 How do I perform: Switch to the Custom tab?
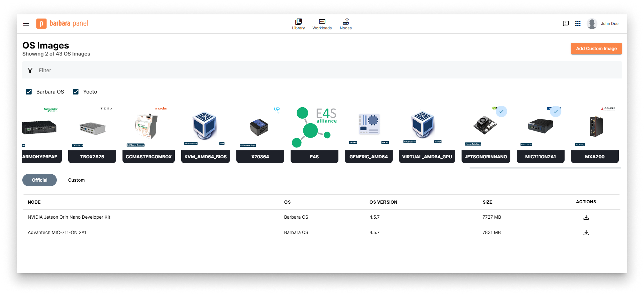[x=76, y=180]
